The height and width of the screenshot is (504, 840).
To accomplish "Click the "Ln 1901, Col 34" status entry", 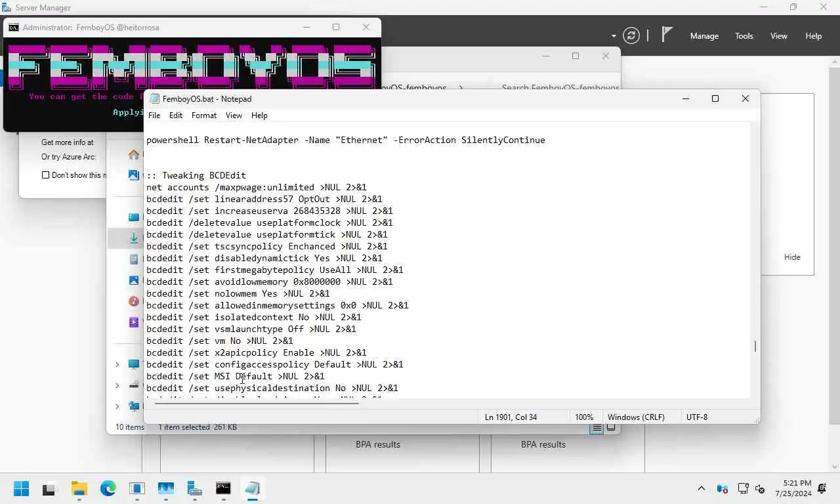I will (511, 417).
